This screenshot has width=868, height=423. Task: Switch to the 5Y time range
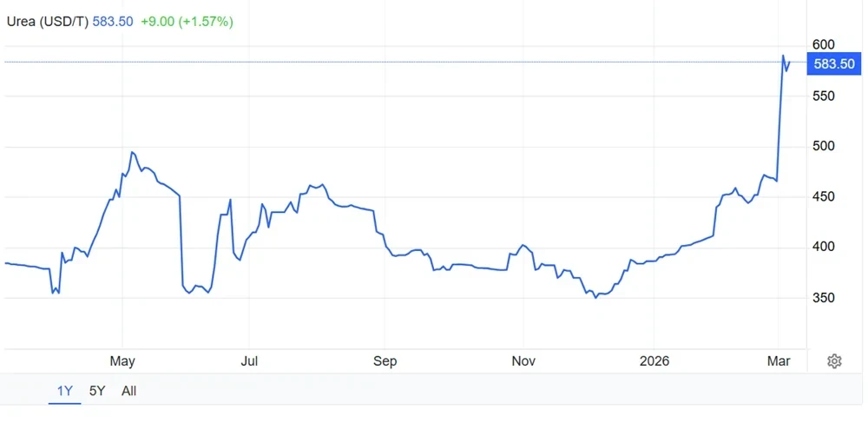click(97, 392)
